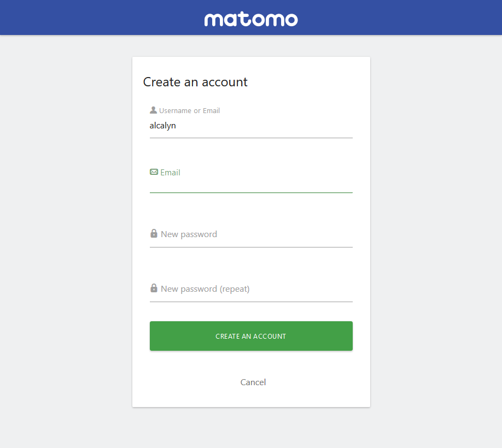
Task: Click the person icon beside Username field
Action: coord(153,110)
